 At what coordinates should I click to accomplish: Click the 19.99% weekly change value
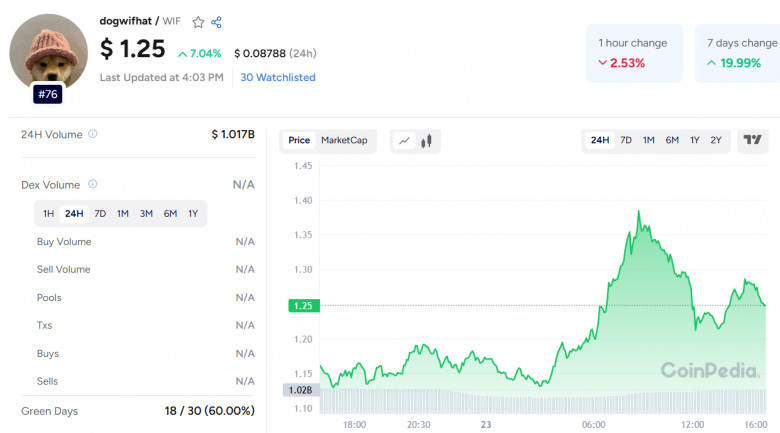(734, 63)
